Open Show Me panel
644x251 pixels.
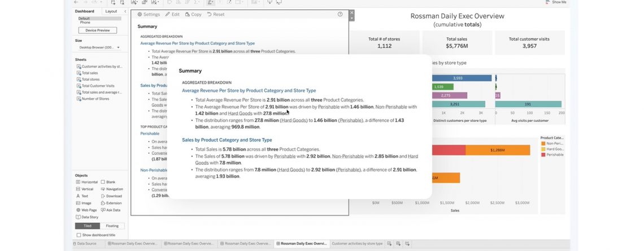556,2
